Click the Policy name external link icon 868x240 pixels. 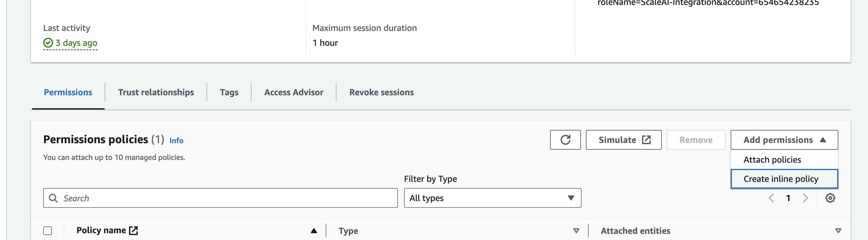pyautogui.click(x=133, y=230)
